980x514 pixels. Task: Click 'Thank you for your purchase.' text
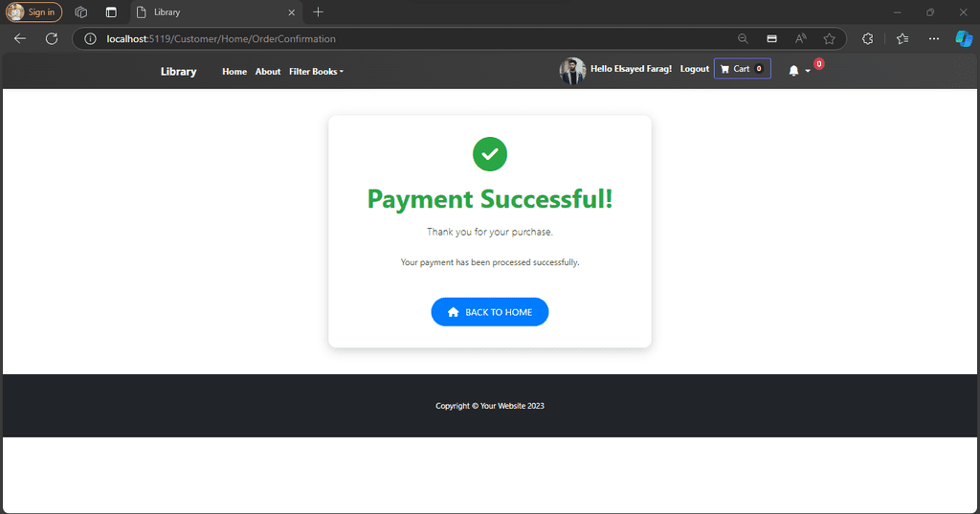tap(490, 232)
